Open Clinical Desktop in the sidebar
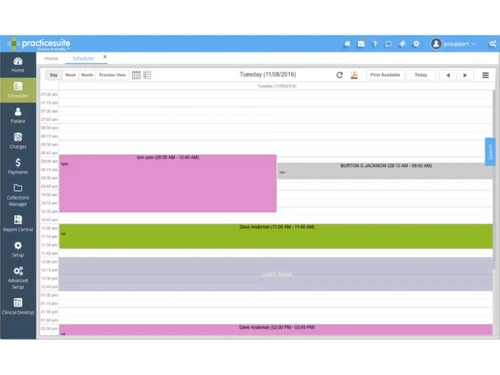This screenshot has height=375, width=500. coord(18,307)
